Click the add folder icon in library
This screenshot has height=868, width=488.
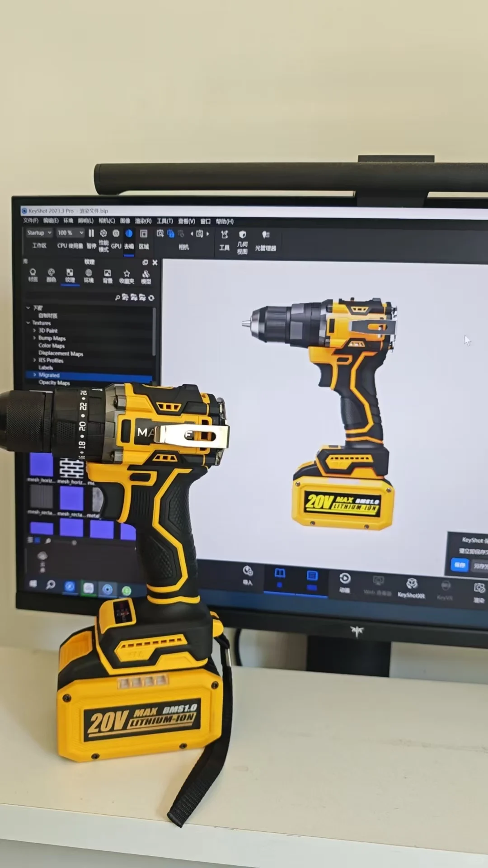point(125,297)
